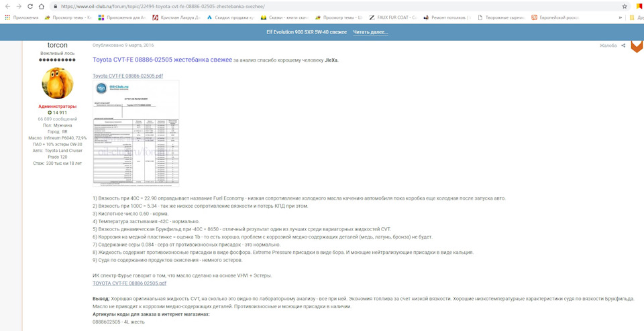The image size is (644, 331).
Task: View reputation score 14 911
Action: coord(58,113)
